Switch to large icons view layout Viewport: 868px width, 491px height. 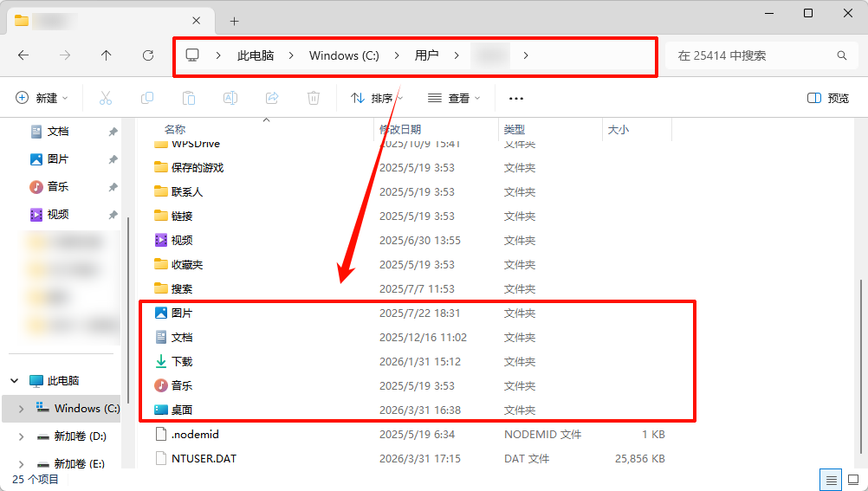tap(853, 480)
